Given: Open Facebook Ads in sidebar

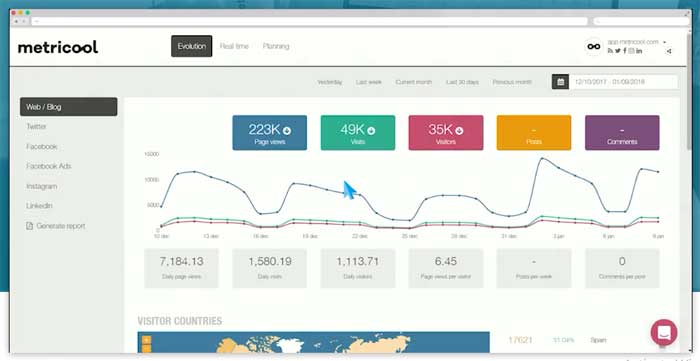Looking at the screenshot, I should pos(49,166).
